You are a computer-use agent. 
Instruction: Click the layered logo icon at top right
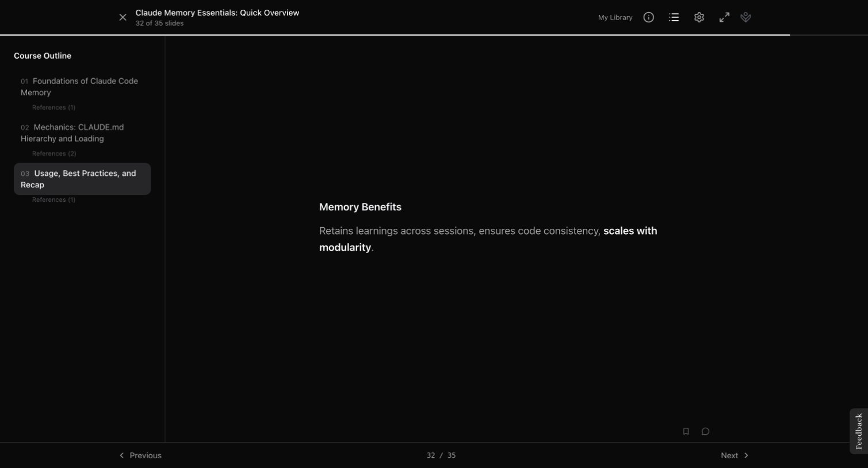(x=745, y=17)
